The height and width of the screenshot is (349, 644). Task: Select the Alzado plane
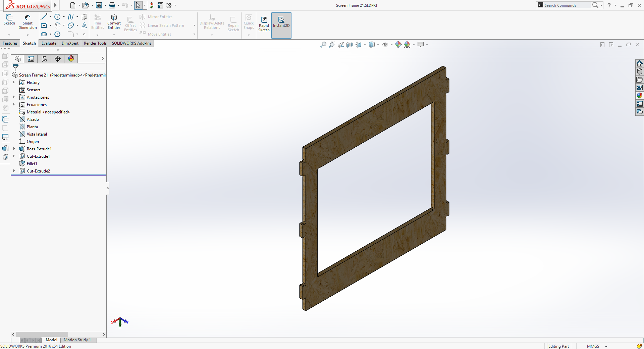33,119
